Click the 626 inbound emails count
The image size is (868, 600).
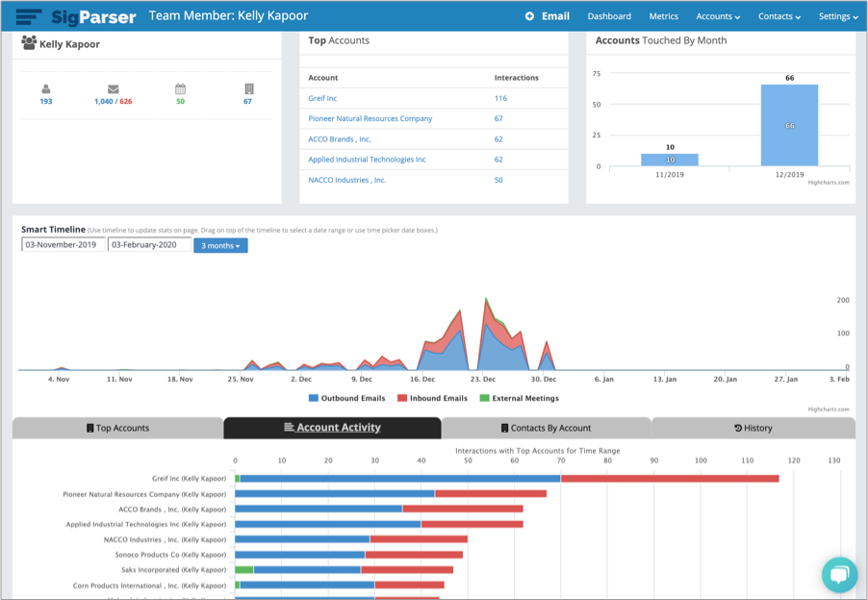click(x=126, y=102)
